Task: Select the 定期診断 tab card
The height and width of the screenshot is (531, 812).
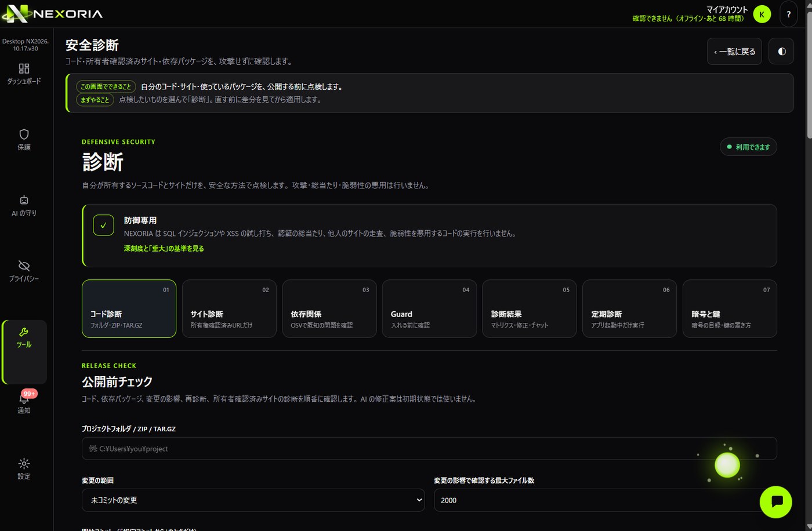Action: point(630,308)
